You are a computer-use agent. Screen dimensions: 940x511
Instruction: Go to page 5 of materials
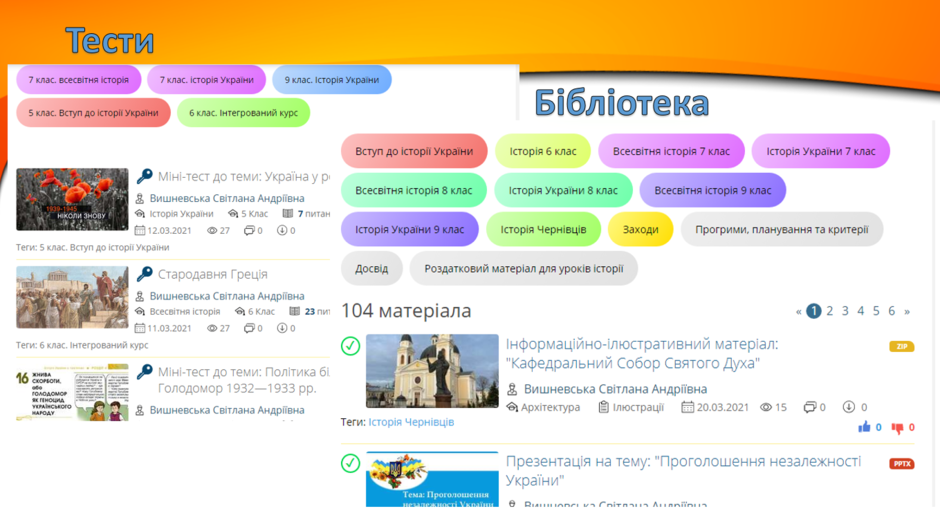[x=876, y=311]
